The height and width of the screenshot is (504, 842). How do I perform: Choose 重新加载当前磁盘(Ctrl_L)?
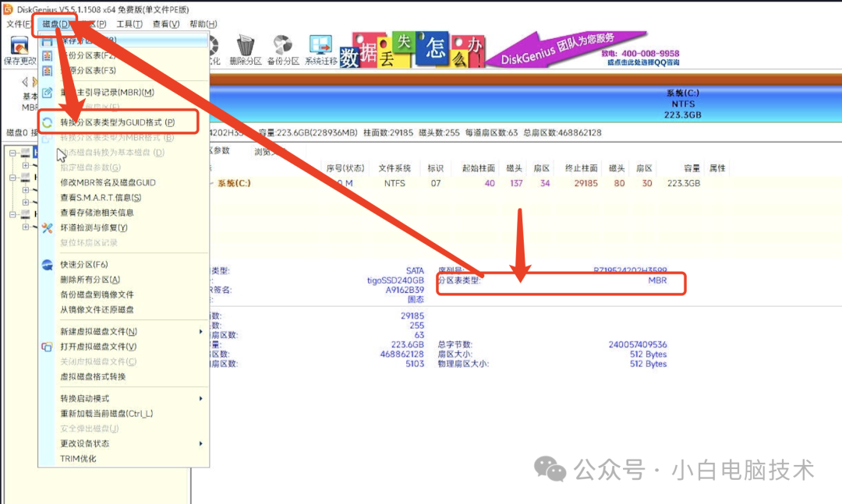click(106, 414)
